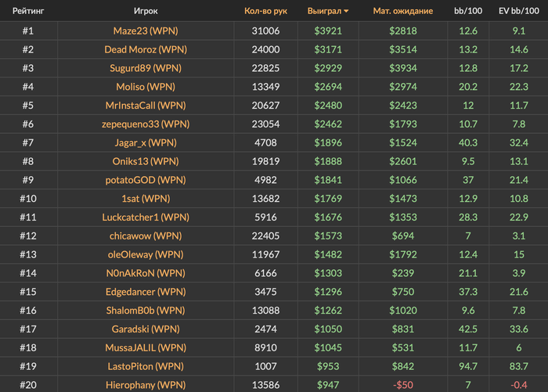The height and width of the screenshot is (392, 548).
Task: Sort by Мат. ожидание column header
Action: 402,12
